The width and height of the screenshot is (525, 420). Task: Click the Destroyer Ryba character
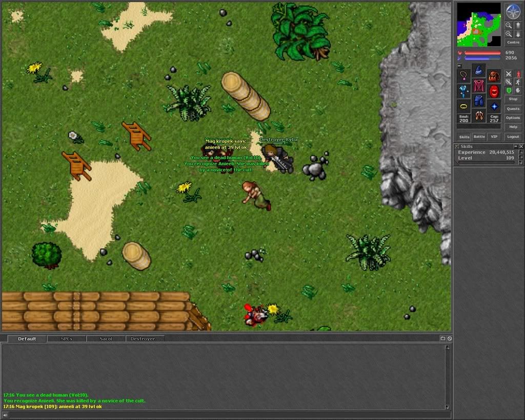click(x=278, y=158)
